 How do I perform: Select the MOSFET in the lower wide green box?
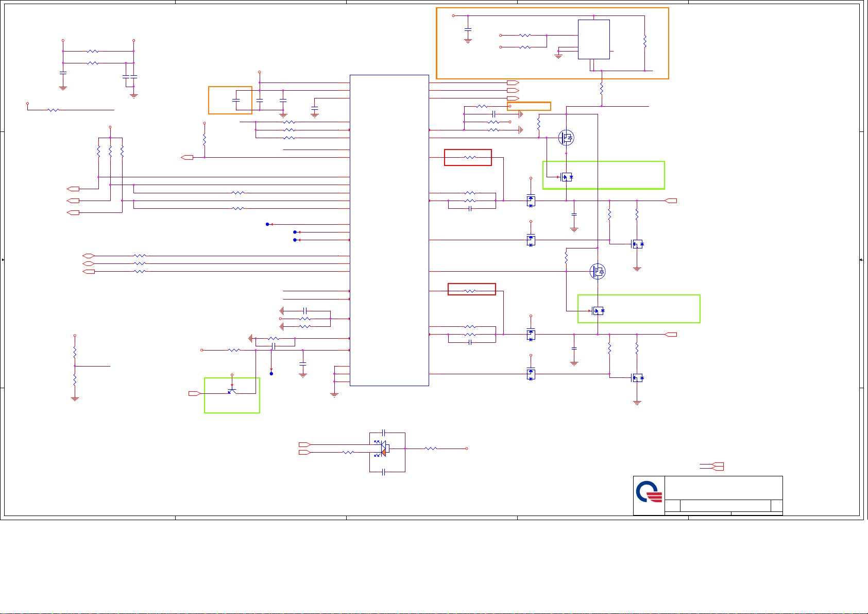[598, 311]
